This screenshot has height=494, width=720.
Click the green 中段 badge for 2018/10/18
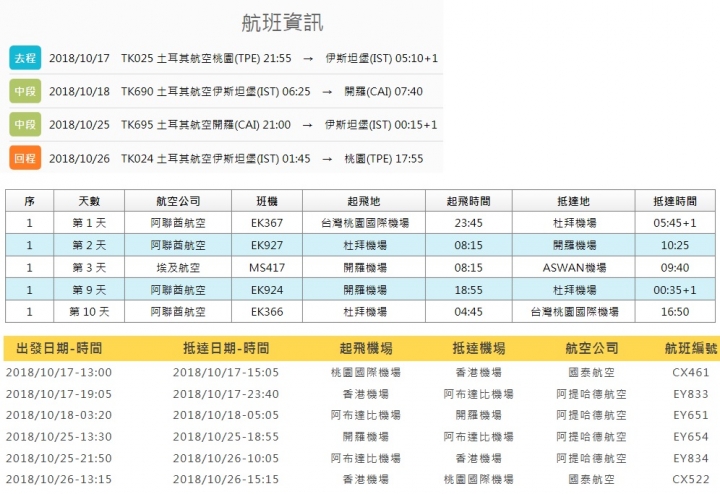[25, 91]
